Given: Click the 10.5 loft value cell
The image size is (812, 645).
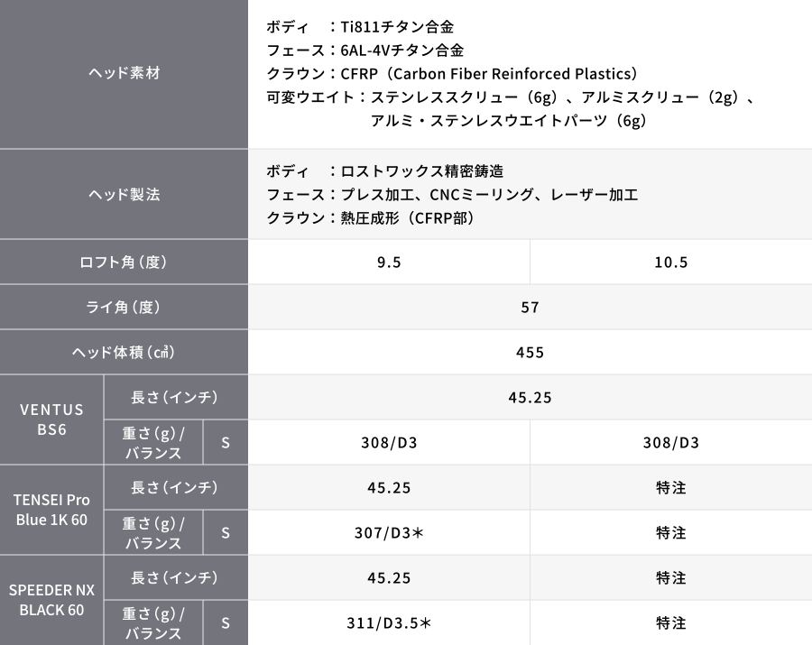Looking at the screenshot, I should 670,263.
